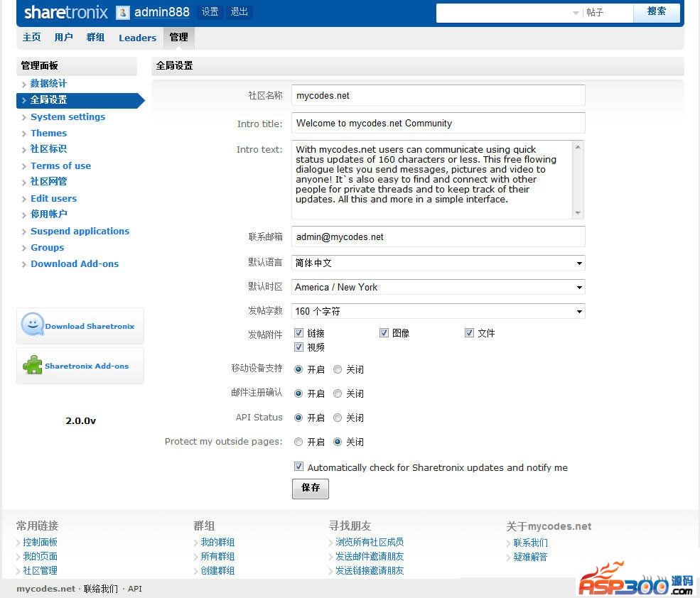This screenshot has height=598, width=700.
Task: Select 关闭 for 邮件注册确认
Action: tap(338, 393)
